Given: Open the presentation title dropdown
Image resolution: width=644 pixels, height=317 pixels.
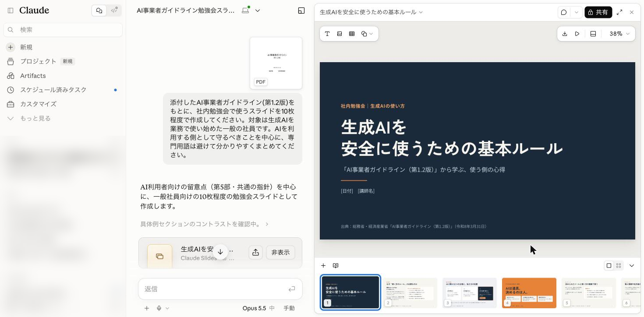Looking at the screenshot, I should pos(371,12).
